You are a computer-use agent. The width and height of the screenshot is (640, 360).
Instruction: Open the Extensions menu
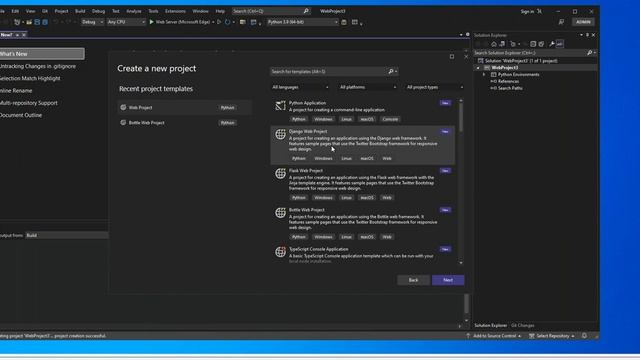tap(175, 11)
